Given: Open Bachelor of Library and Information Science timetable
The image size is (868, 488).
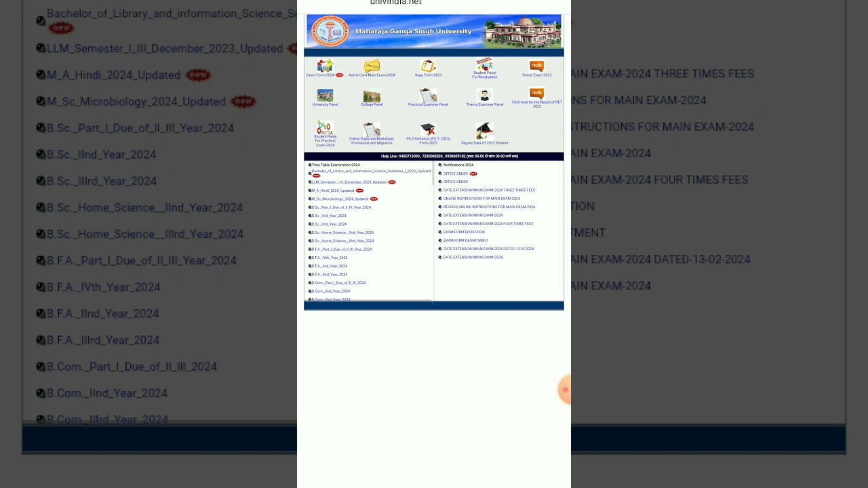Looking at the screenshot, I should coord(371,171).
